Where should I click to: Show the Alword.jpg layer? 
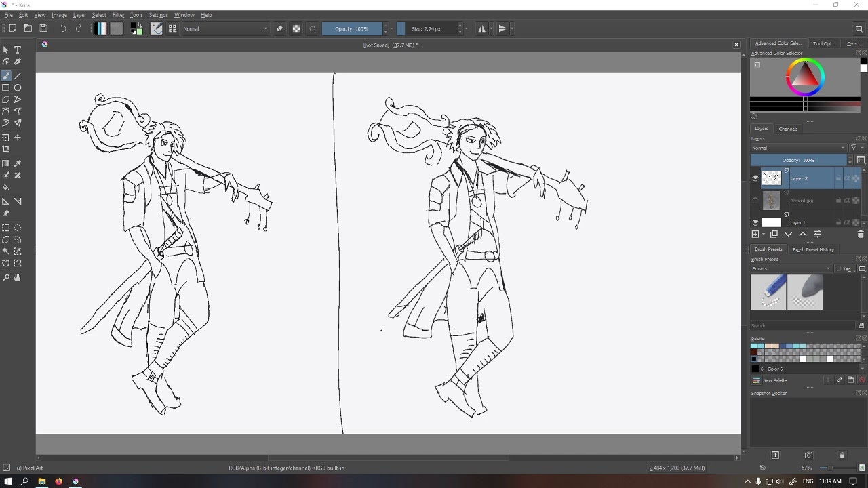pyautogui.click(x=755, y=201)
